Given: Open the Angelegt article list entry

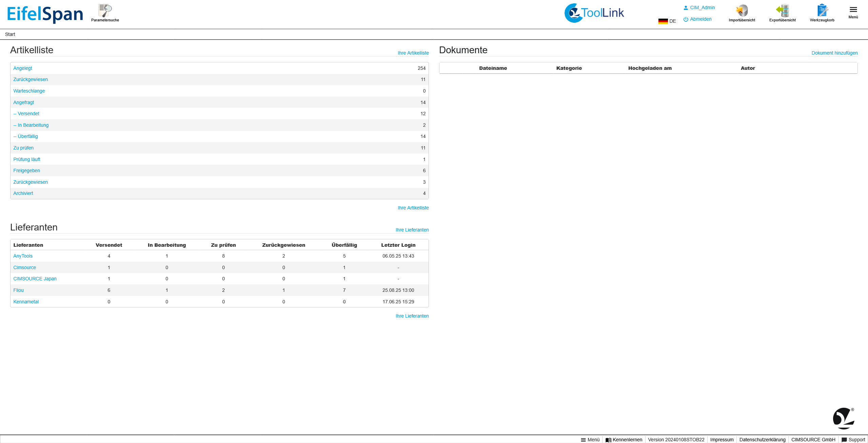Looking at the screenshot, I should [23, 68].
